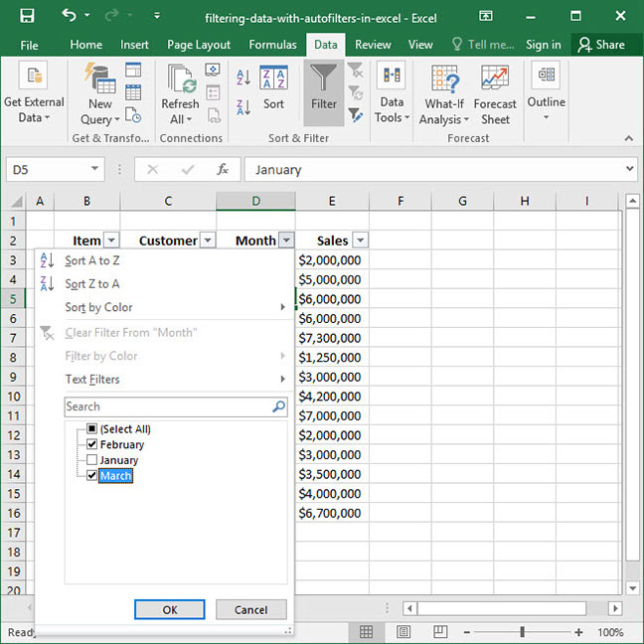Click the Connections icon
The height and width of the screenshot is (644, 644).
(x=213, y=70)
